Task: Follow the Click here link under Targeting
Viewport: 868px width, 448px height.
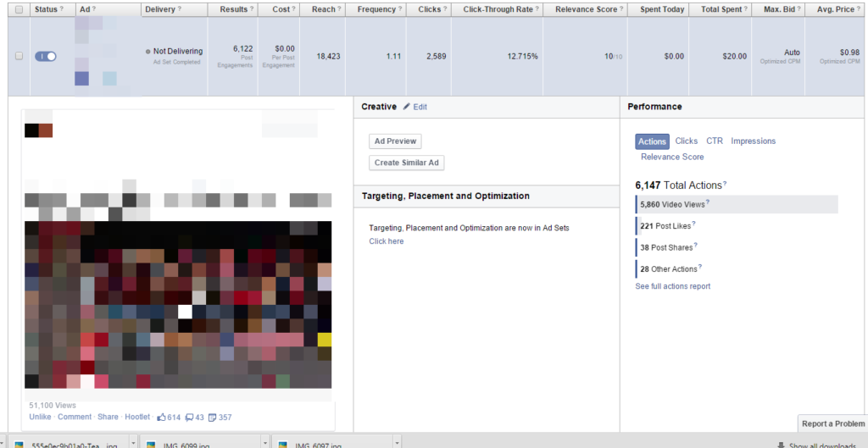Action: click(387, 241)
